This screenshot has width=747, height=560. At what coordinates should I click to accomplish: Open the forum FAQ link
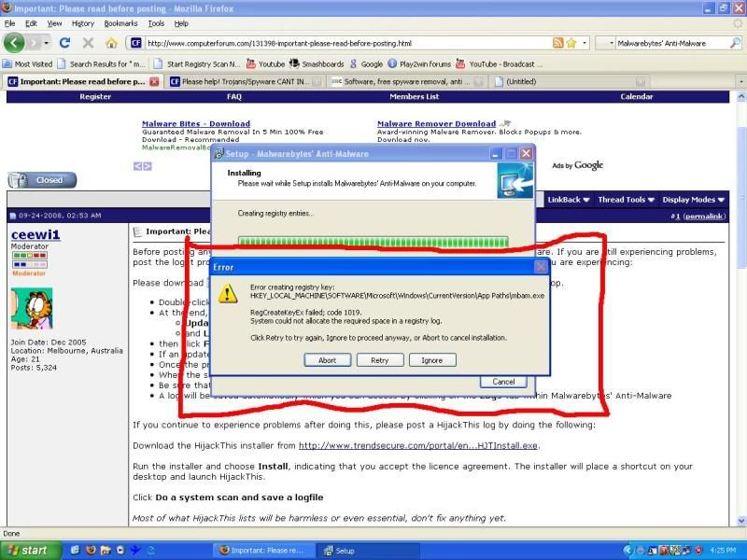click(234, 97)
